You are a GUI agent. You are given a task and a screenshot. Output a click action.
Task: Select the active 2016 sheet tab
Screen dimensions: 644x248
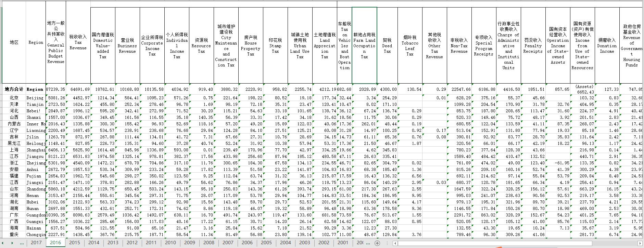click(55, 243)
